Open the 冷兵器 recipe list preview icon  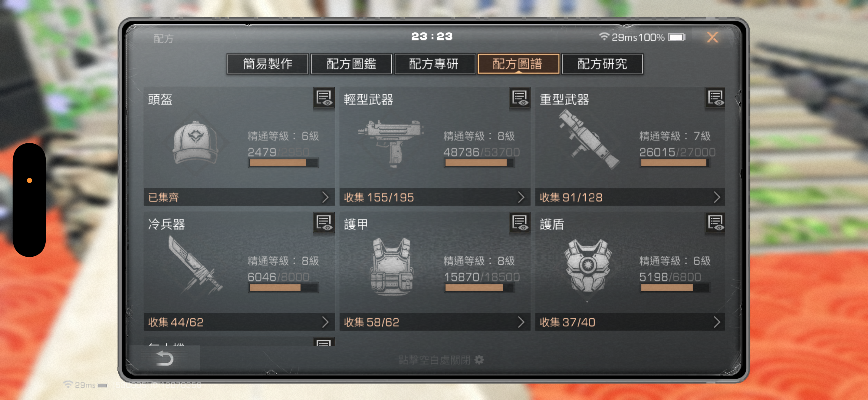click(x=324, y=223)
